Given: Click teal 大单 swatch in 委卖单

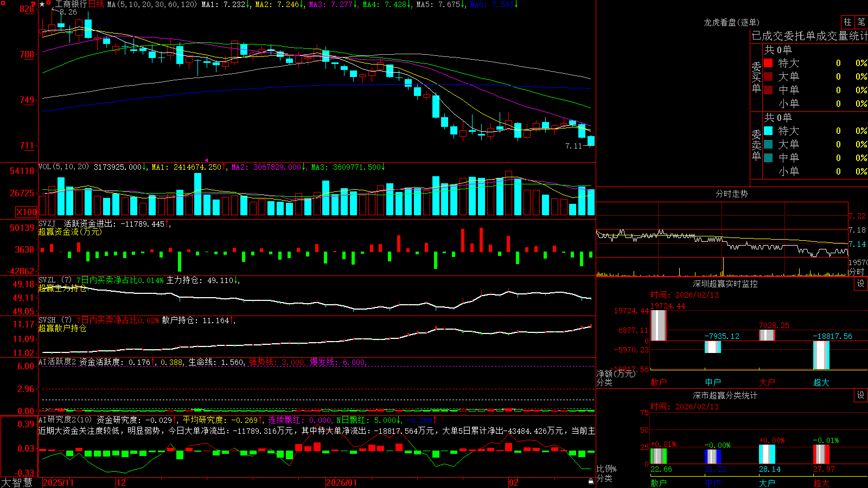Looking at the screenshot, I should 768,144.
